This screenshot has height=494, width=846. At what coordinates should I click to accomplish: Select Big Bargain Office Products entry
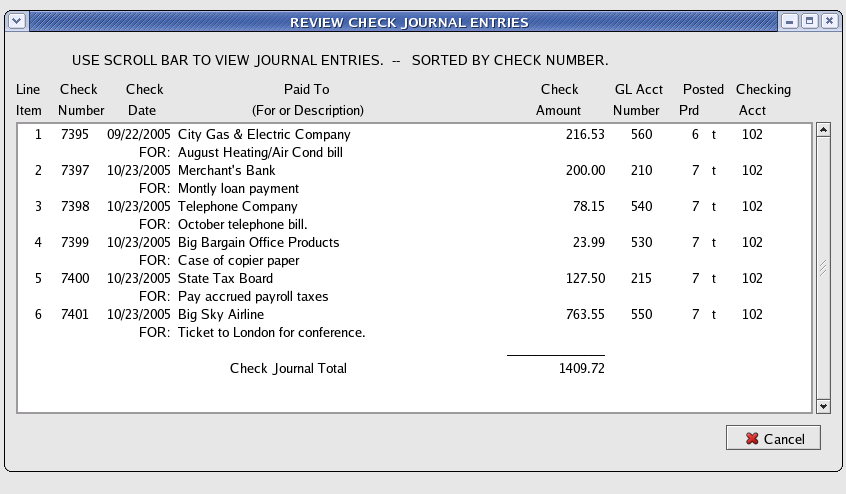[x=258, y=242]
